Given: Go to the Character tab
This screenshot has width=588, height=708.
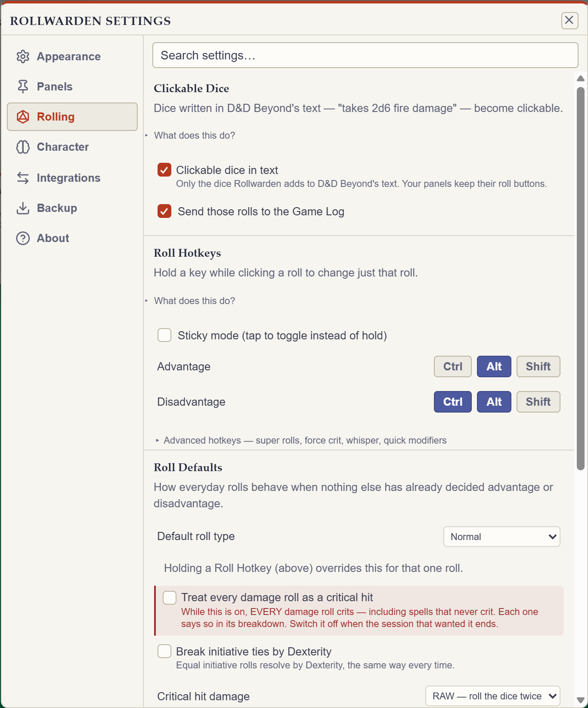Looking at the screenshot, I should pos(72,147).
